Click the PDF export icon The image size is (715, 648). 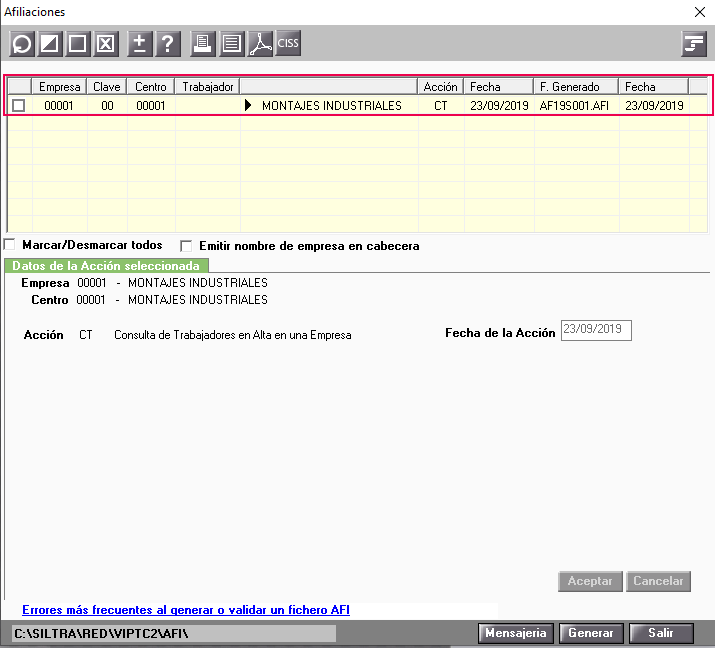[x=260, y=44]
